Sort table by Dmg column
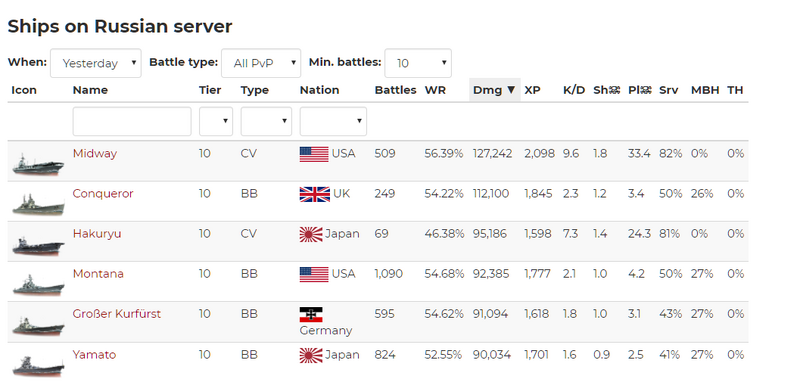The height and width of the screenshot is (382, 800). pos(494,90)
